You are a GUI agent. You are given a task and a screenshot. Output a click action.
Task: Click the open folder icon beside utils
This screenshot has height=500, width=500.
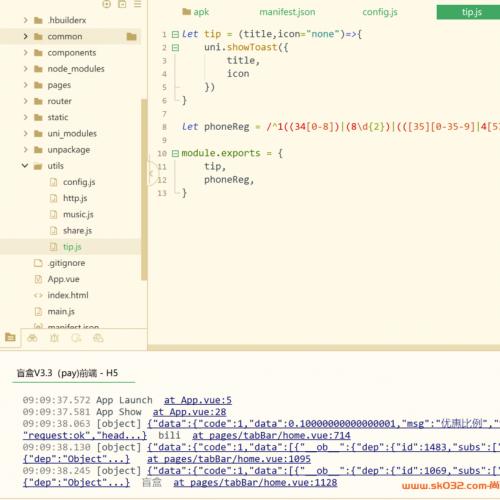[38, 166]
